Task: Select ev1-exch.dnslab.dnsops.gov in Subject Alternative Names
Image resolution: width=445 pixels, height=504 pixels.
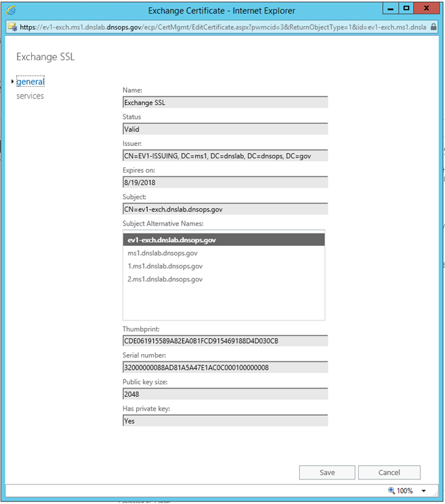Action: click(223, 240)
